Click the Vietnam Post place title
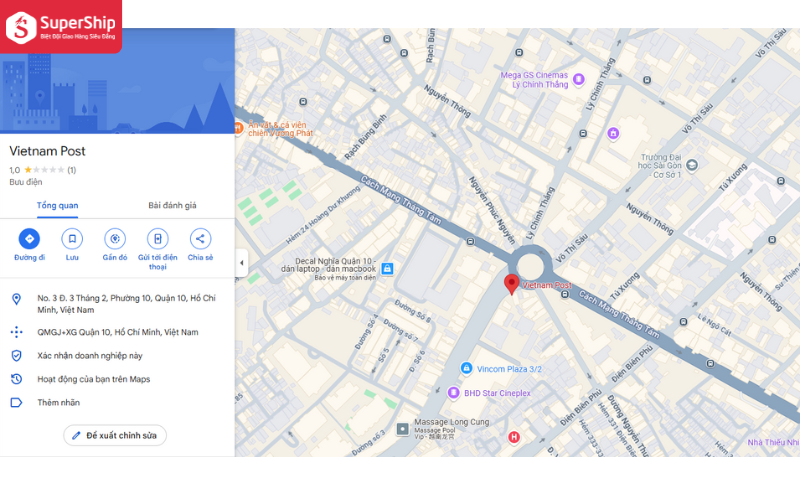Screen dimensions: 800x500 [47, 151]
